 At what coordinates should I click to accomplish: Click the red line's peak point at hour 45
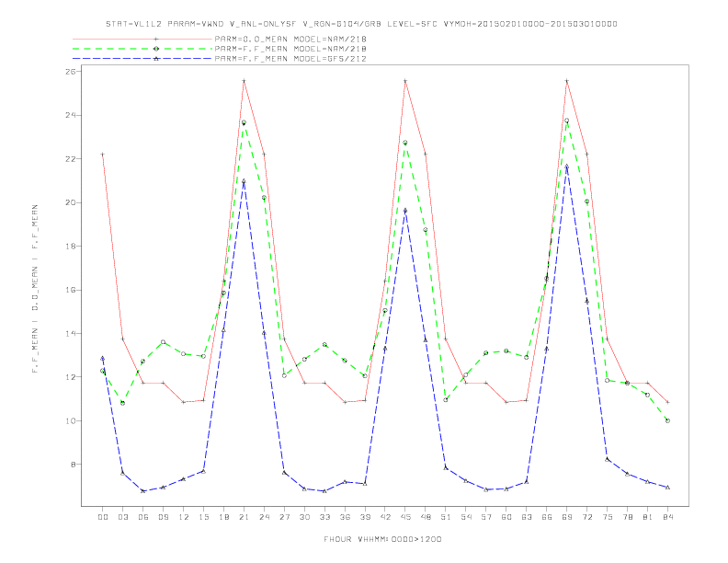point(405,81)
